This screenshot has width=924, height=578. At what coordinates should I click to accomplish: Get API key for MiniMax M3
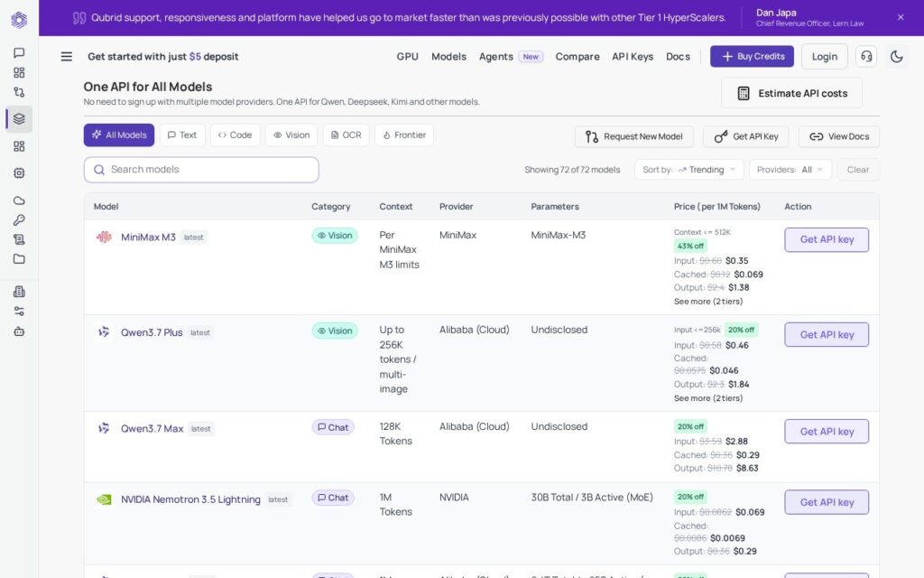click(x=827, y=239)
